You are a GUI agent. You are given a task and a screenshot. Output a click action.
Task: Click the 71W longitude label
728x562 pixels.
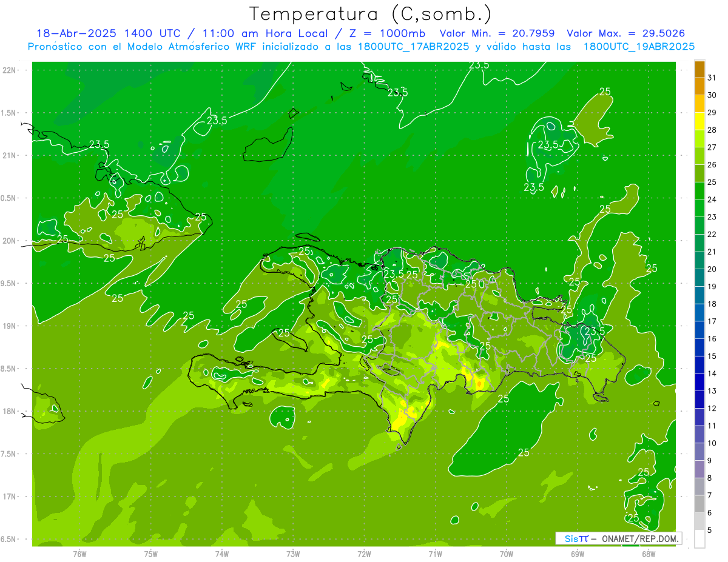click(435, 554)
